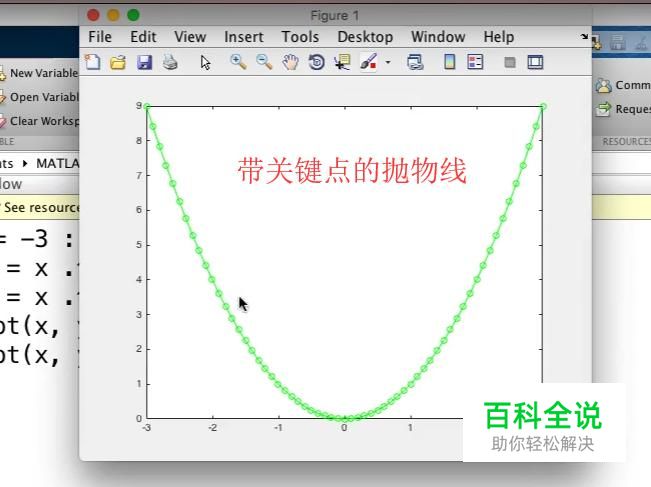Show plot tools and dock figure

pyautogui.click(x=535, y=62)
